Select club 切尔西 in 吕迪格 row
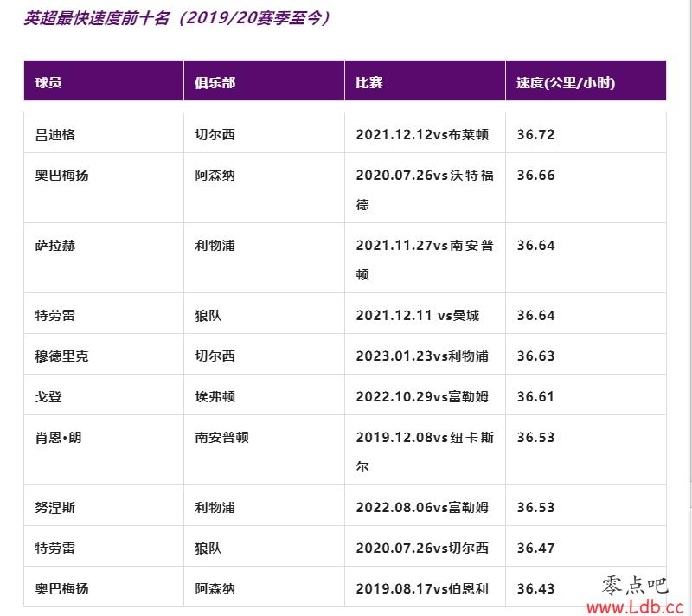 coord(215,134)
